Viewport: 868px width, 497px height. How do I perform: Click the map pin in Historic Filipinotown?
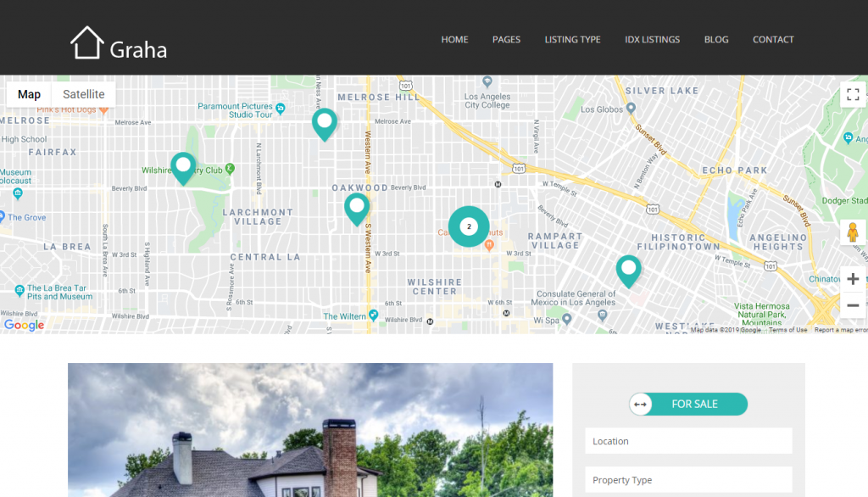pos(628,269)
